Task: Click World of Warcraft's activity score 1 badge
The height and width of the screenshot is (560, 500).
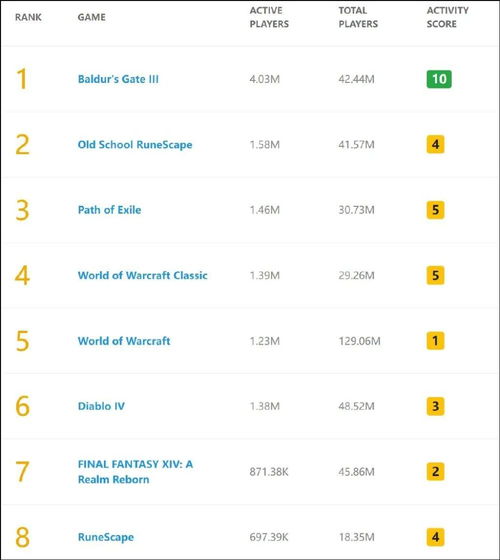Action: tap(435, 341)
